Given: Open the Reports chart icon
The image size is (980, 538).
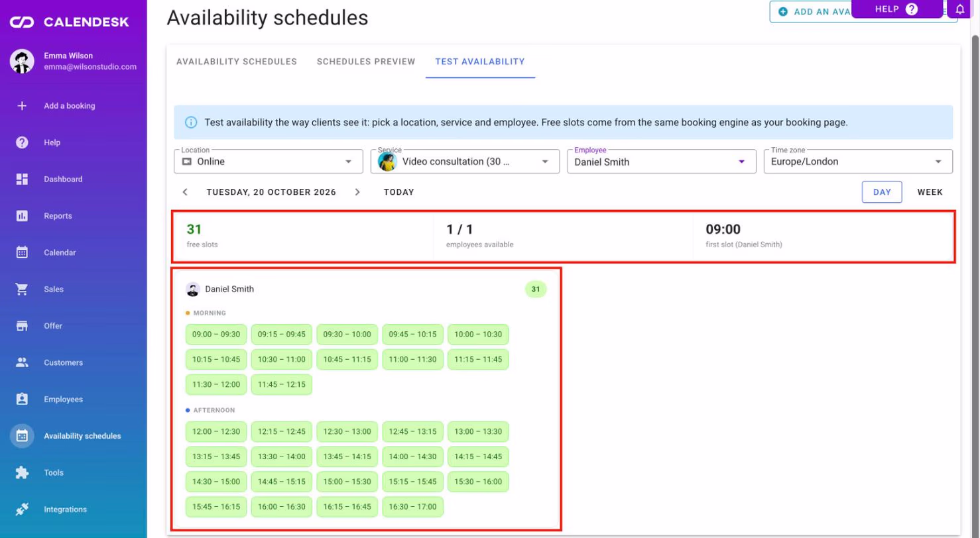Looking at the screenshot, I should [x=22, y=216].
